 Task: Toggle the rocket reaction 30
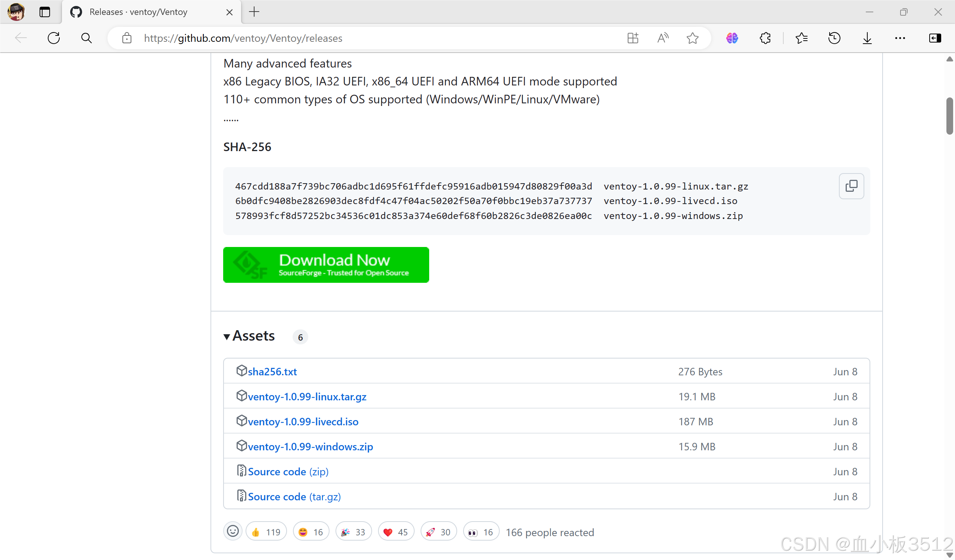pos(439,532)
